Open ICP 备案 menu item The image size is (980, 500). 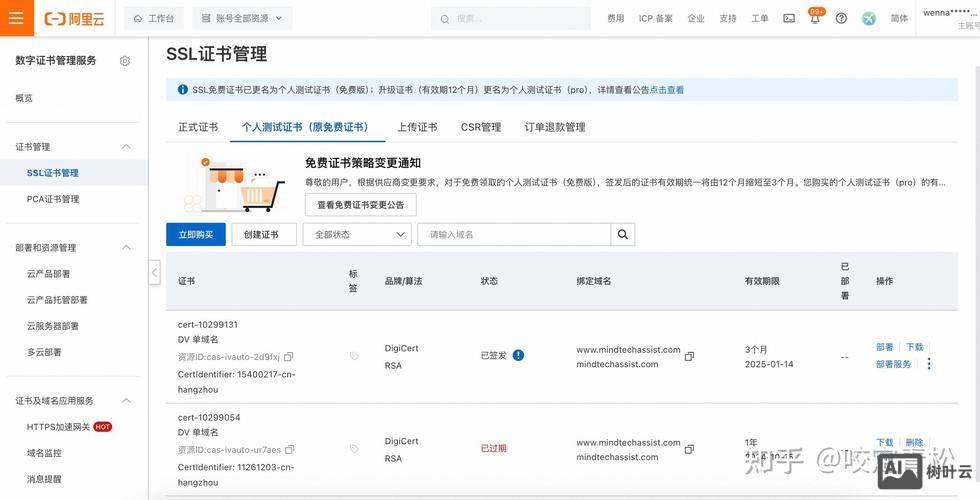click(x=656, y=19)
